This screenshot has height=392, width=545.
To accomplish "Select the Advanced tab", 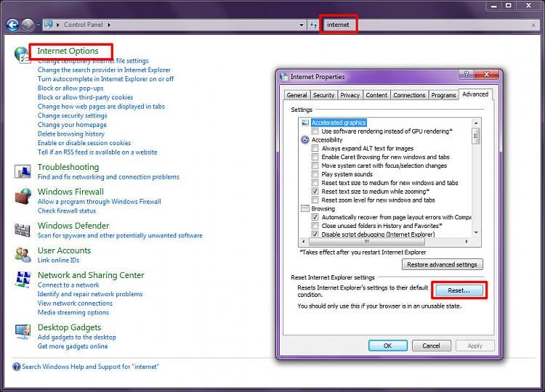I will (475, 94).
